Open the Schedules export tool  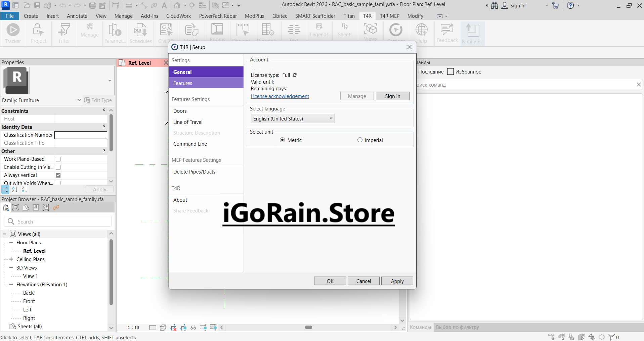[x=140, y=33]
